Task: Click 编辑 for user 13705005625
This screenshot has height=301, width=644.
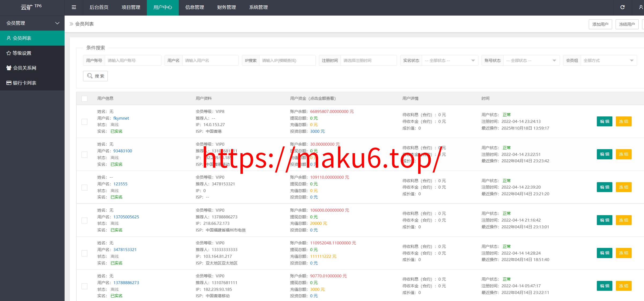Action: [605, 220]
